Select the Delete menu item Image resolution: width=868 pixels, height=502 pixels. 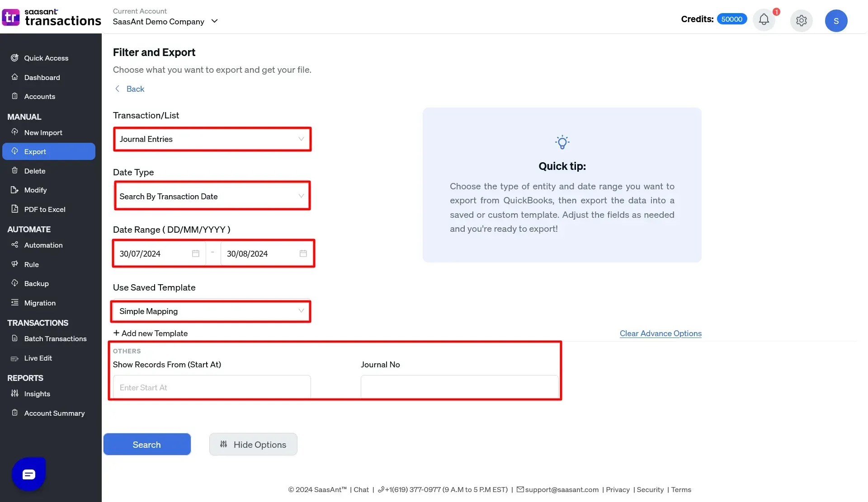pos(35,170)
